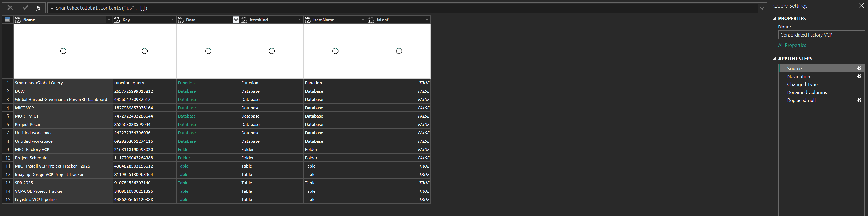The height and width of the screenshot is (216, 868).
Task: Open Database link for Global Harvest Governance row
Action: (187, 100)
